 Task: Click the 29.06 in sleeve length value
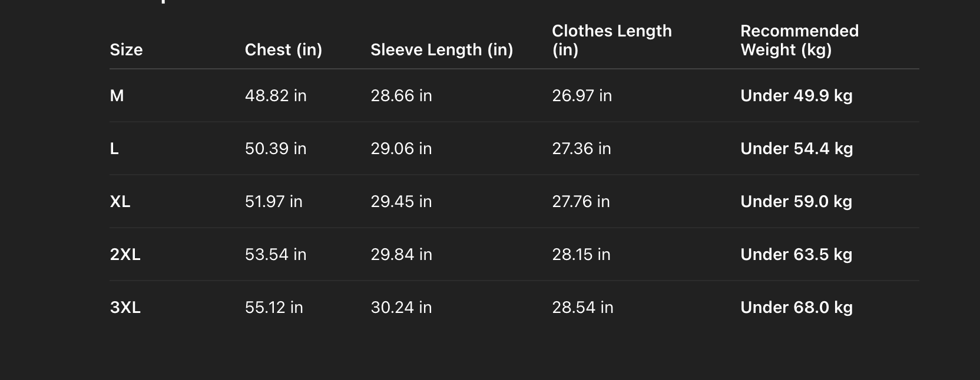(401, 149)
